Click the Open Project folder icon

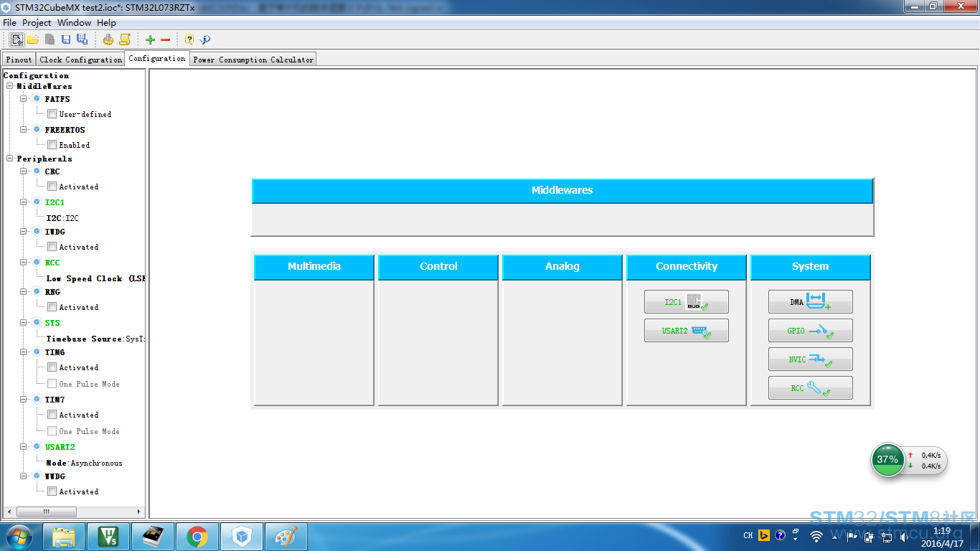pos(33,39)
